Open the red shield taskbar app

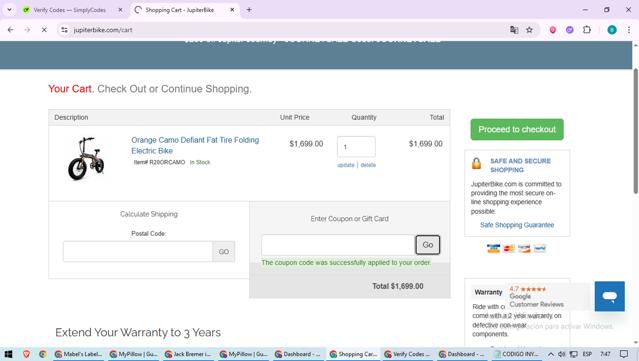(x=26, y=354)
